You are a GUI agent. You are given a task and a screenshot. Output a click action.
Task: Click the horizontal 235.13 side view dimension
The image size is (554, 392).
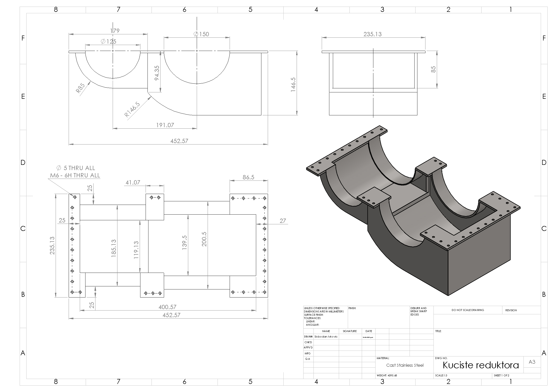[373, 34]
